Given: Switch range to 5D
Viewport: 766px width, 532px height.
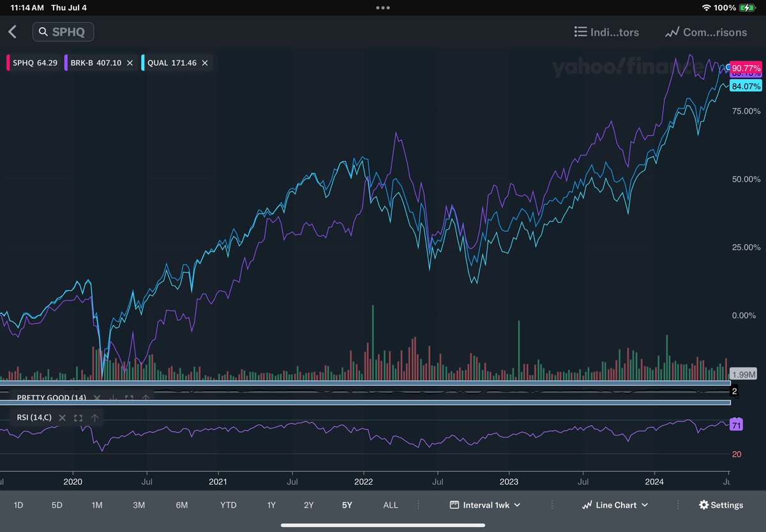Looking at the screenshot, I should point(57,505).
